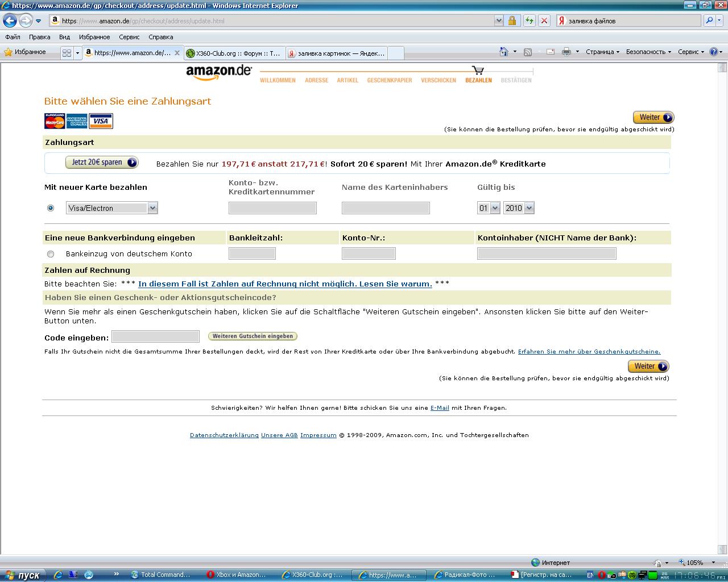Open the recent pages dropdown arrow

coord(39,21)
